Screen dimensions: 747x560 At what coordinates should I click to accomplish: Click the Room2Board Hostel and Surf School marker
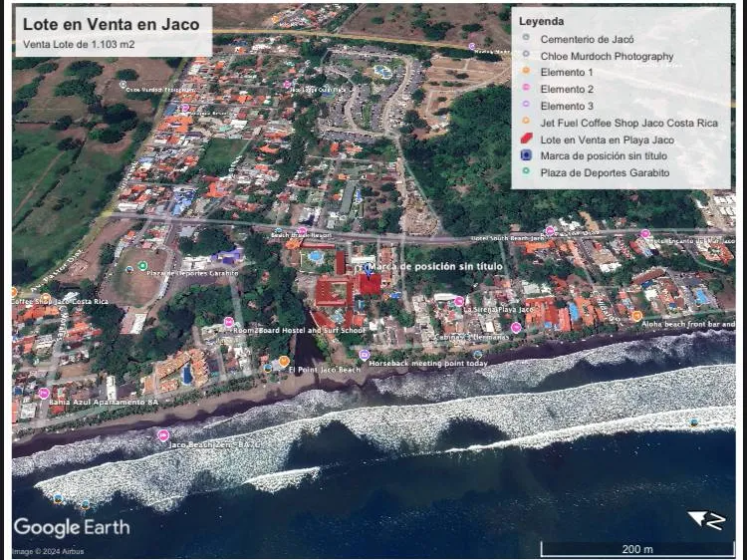(229, 322)
